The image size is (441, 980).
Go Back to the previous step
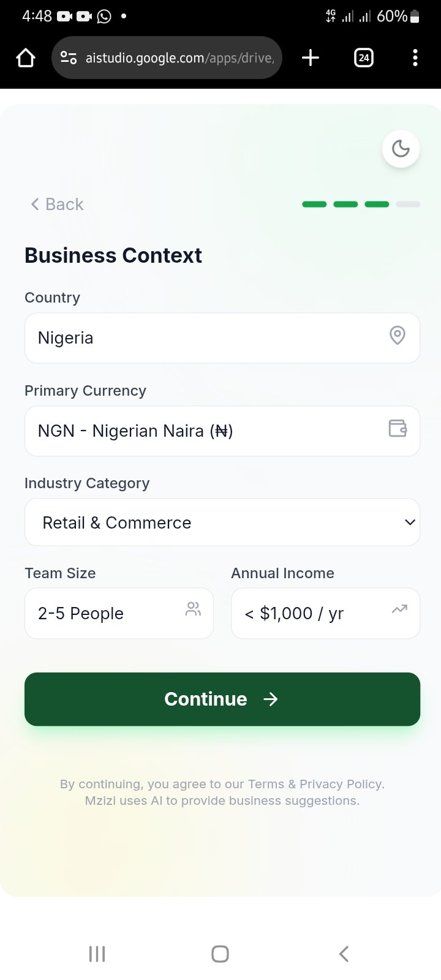(57, 204)
